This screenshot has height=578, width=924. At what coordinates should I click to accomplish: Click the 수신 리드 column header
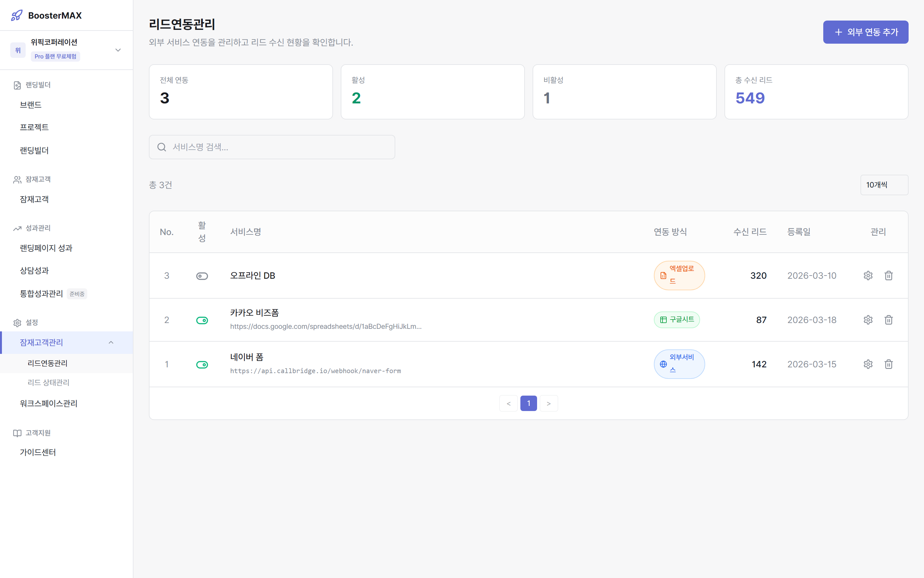[x=750, y=232]
